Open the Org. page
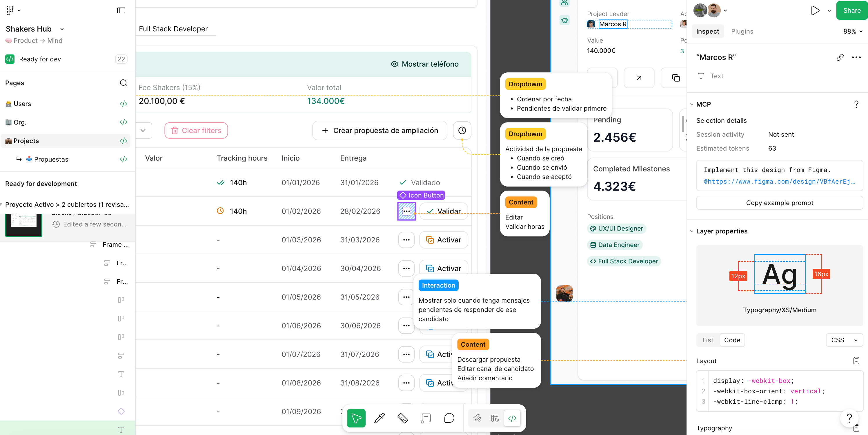This screenshot has width=868, height=435. point(66,122)
